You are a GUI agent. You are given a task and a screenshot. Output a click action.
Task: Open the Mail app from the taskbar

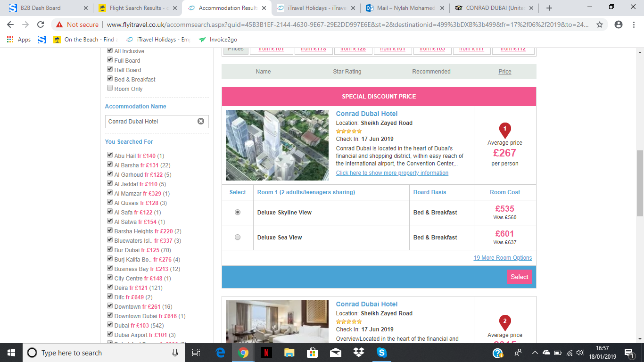click(x=335, y=353)
